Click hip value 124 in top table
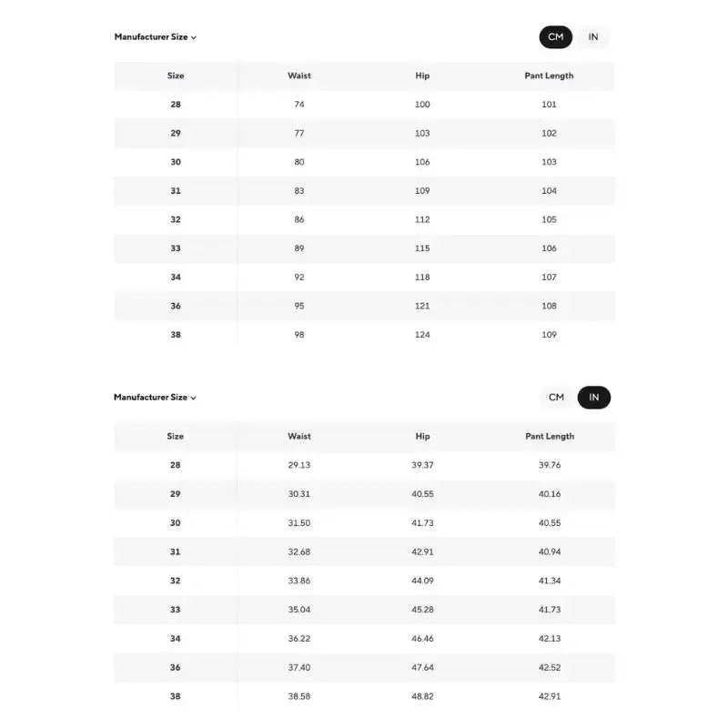This screenshot has width=728, height=728. [x=422, y=335]
